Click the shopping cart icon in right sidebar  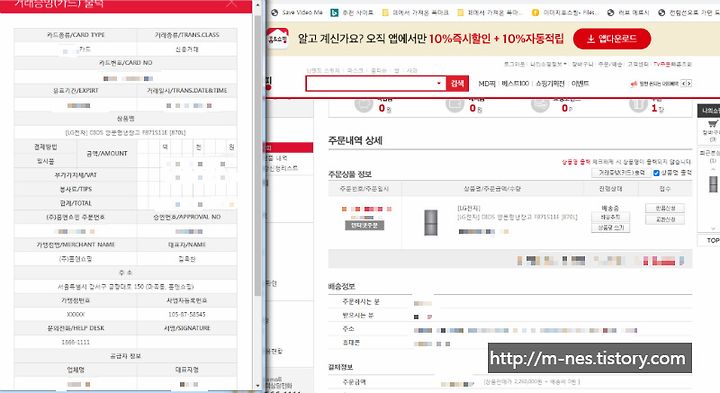[x=713, y=124]
